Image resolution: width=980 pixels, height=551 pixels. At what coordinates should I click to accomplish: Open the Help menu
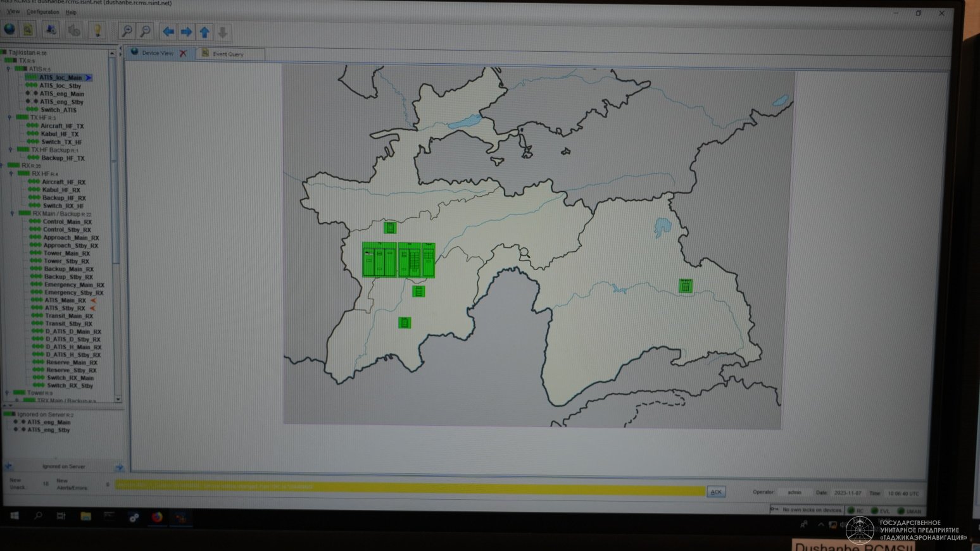pyautogui.click(x=71, y=13)
